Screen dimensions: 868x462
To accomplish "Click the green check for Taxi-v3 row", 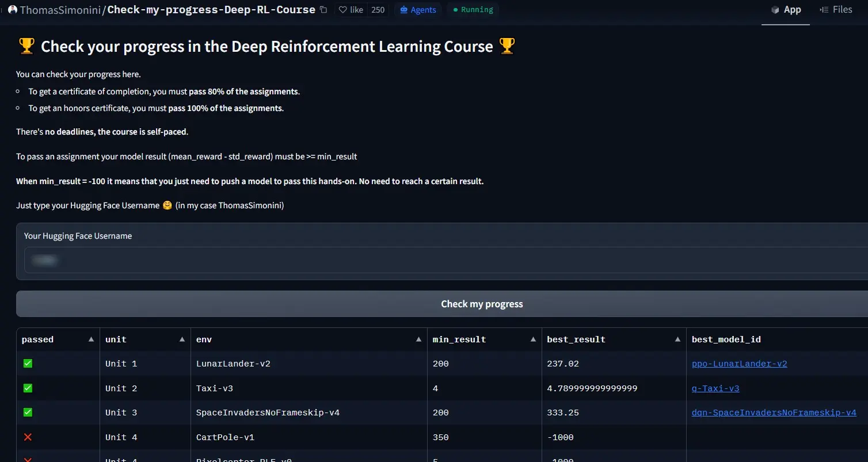I will coord(28,388).
